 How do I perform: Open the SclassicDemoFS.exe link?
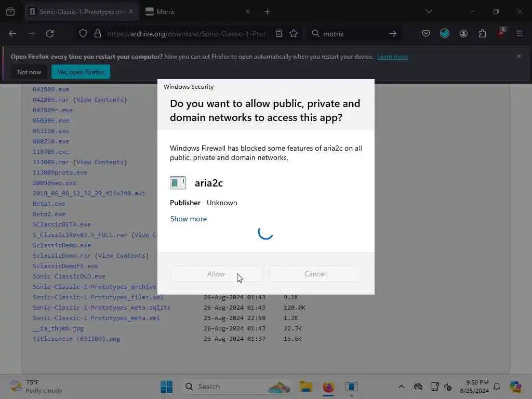coord(65,266)
